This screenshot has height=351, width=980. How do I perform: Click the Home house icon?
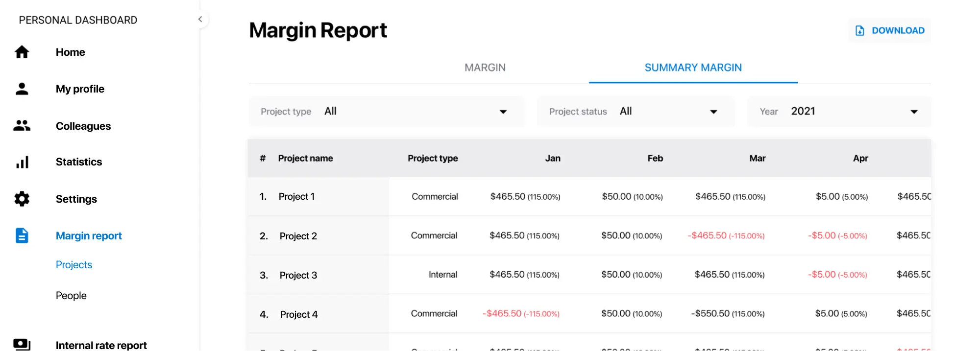(22, 52)
